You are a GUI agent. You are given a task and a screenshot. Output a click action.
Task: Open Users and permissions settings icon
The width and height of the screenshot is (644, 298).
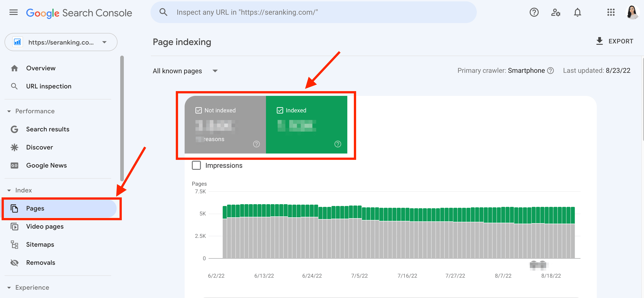click(x=555, y=12)
